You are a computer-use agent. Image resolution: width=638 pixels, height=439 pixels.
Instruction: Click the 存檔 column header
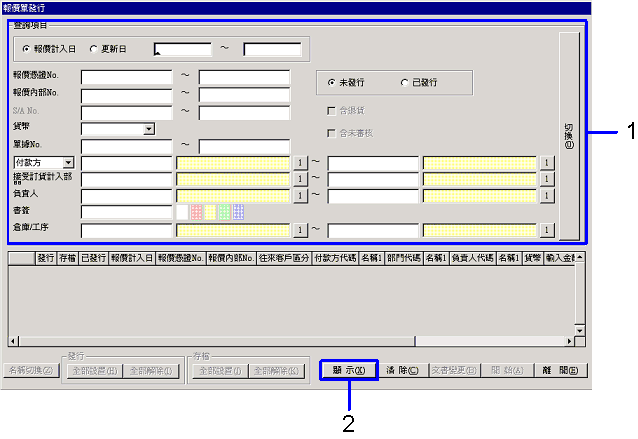point(68,258)
